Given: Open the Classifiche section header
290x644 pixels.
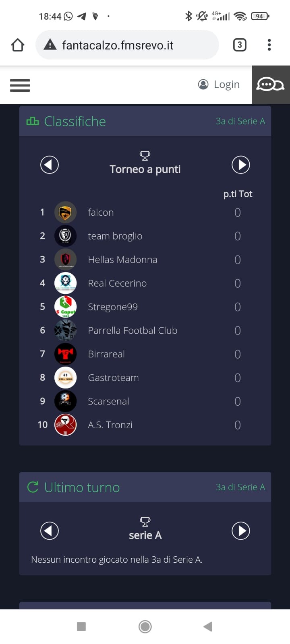Looking at the screenshot, I should pyautogui.click(x=75, y=121).
